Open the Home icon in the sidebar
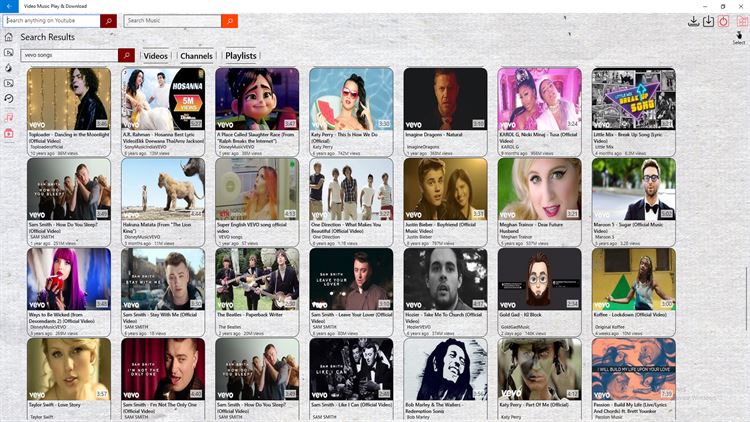Image resolution: width=750 pixels, height=422 pixels. (x=9, y=37)
